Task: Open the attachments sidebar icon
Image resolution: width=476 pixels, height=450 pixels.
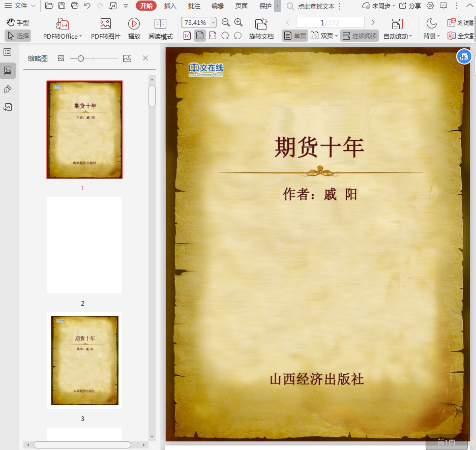Action: point(8,107)
